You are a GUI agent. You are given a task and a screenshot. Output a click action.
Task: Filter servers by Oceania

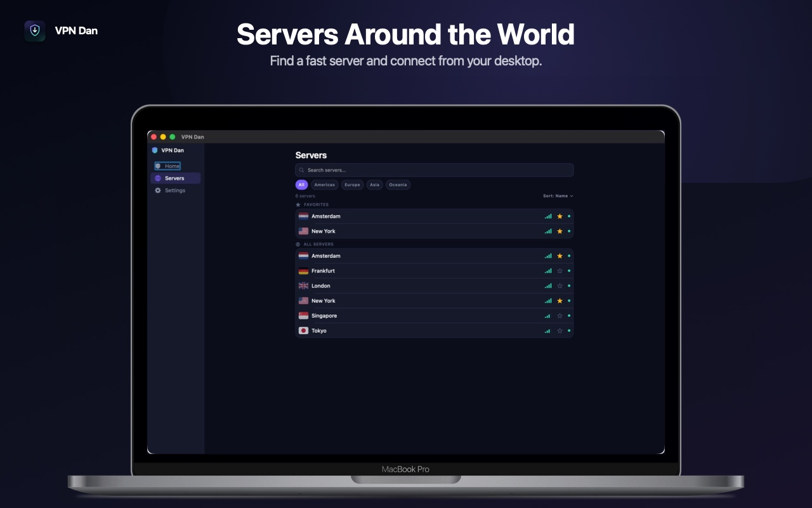click(398, 185)
